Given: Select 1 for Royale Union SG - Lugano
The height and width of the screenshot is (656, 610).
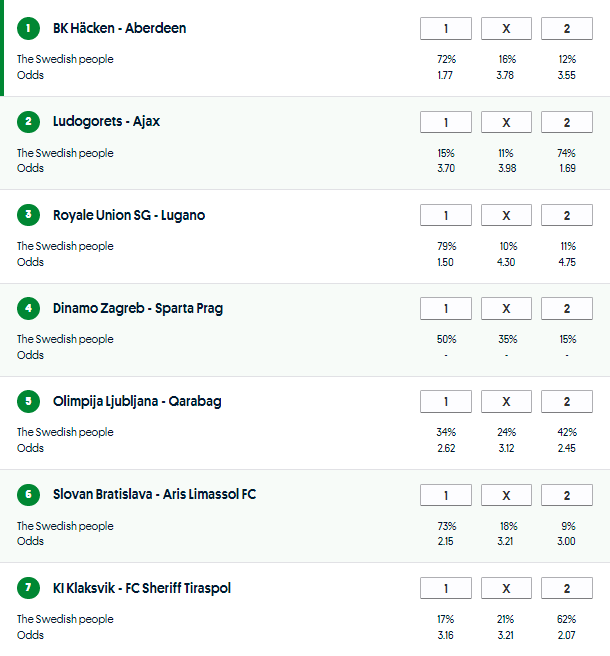Looking at the screenshot, I should [446, 215].
